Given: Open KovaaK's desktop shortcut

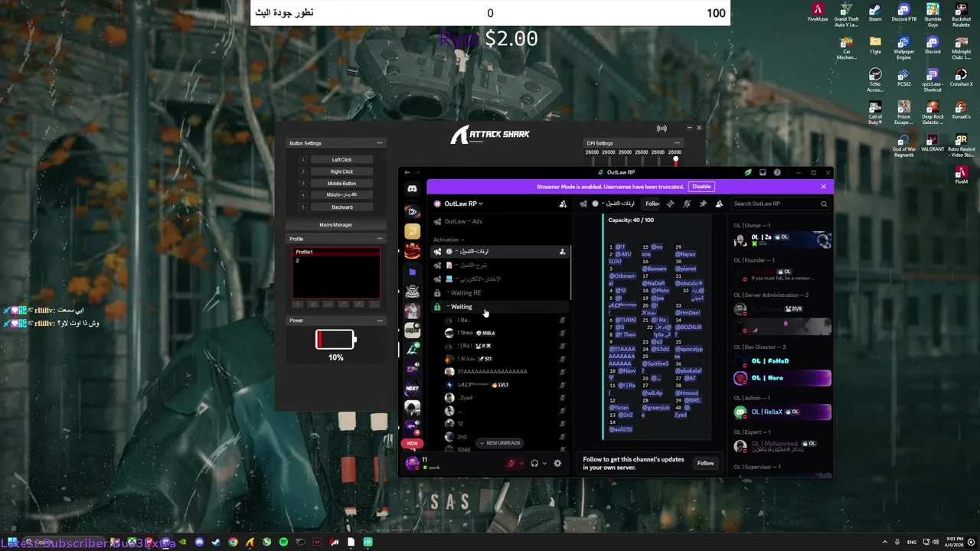Looking at the screenshot, I should (961, 111).
